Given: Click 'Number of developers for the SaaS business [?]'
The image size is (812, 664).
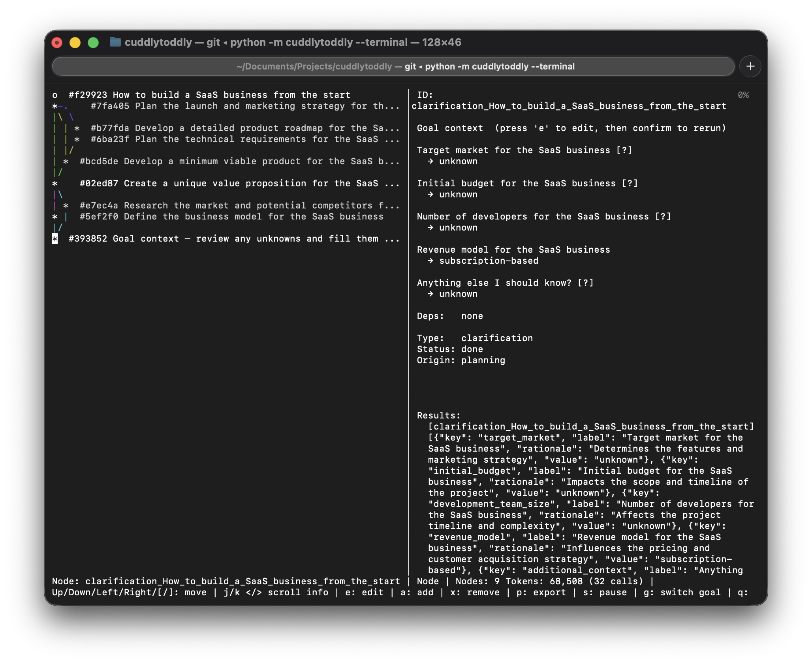Looking at the screenshot, I should [544, 216].
